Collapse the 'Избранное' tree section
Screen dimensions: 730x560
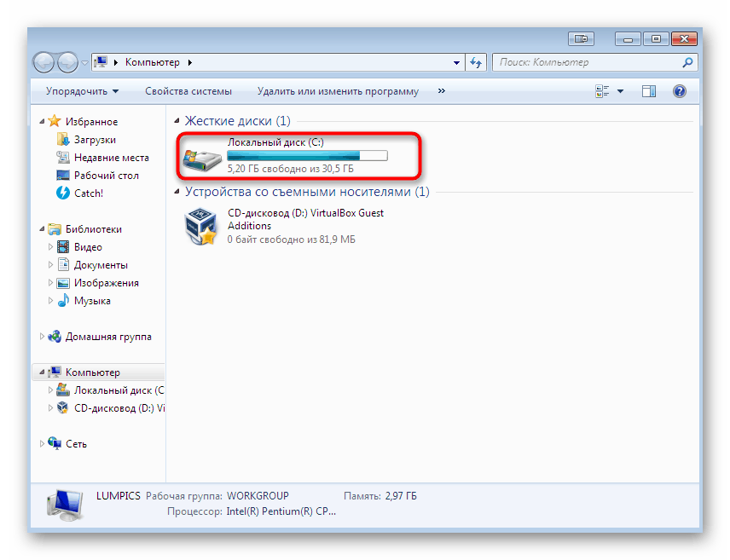coord(42,122)
